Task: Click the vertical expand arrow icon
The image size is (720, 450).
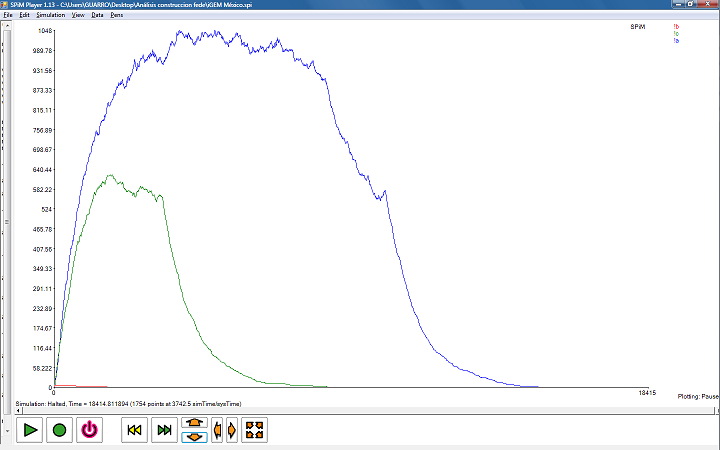Action: (195, 423)
